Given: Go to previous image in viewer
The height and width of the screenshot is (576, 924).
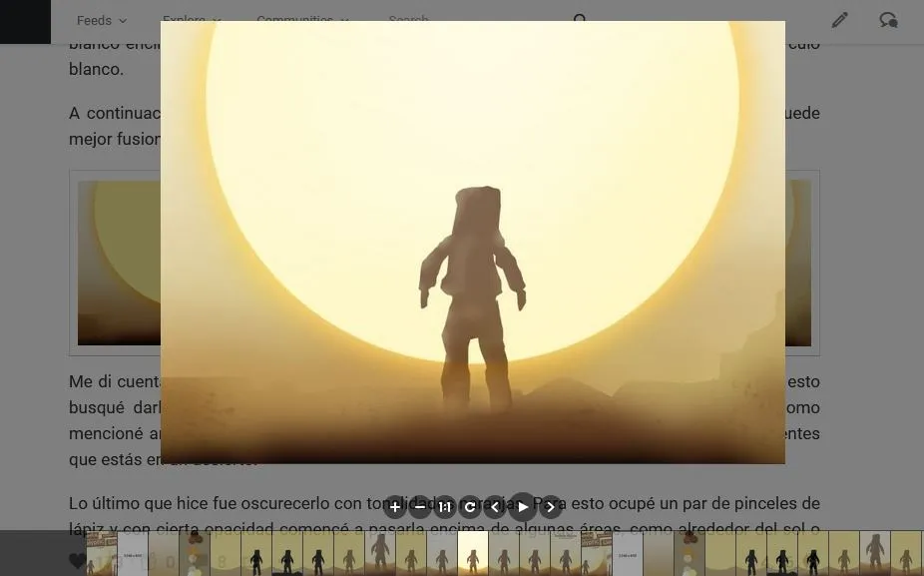Looking at the screenshot, I should (x=495, y=506).
